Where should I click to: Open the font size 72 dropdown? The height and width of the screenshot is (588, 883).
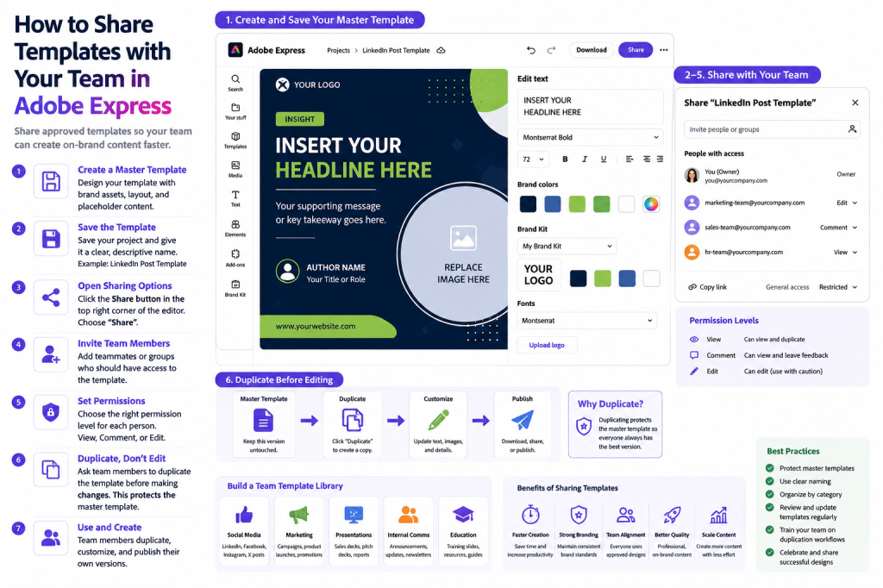pyautogui.click(x=533, y=160)
